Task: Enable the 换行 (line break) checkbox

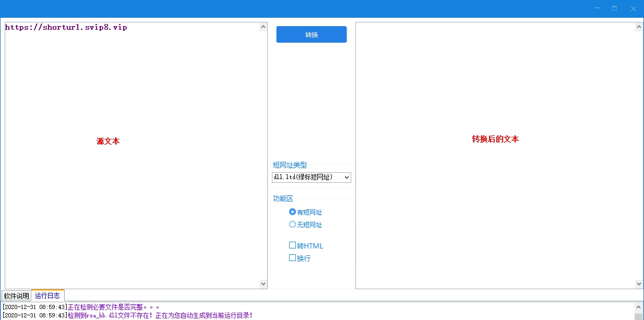Action: pyautogui.click(x=293, y=258)
